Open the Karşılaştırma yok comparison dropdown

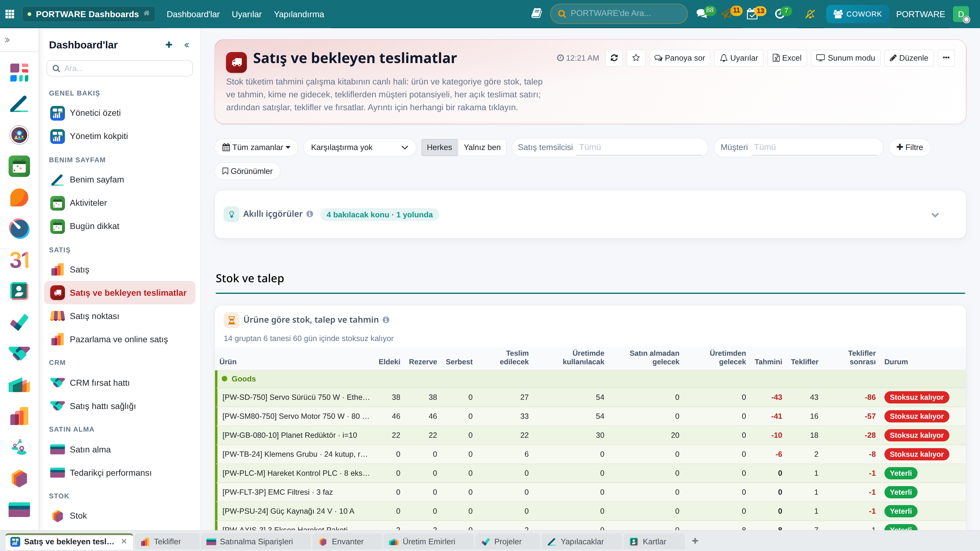(x=359, y=147)
